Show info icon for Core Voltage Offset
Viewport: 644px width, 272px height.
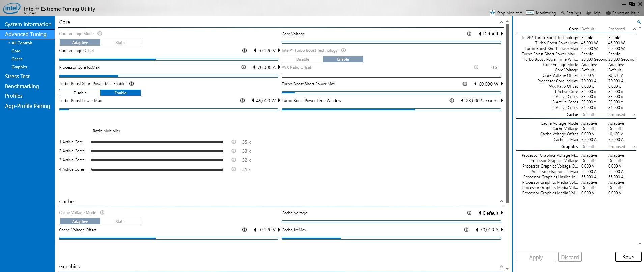tap(244, 51)
